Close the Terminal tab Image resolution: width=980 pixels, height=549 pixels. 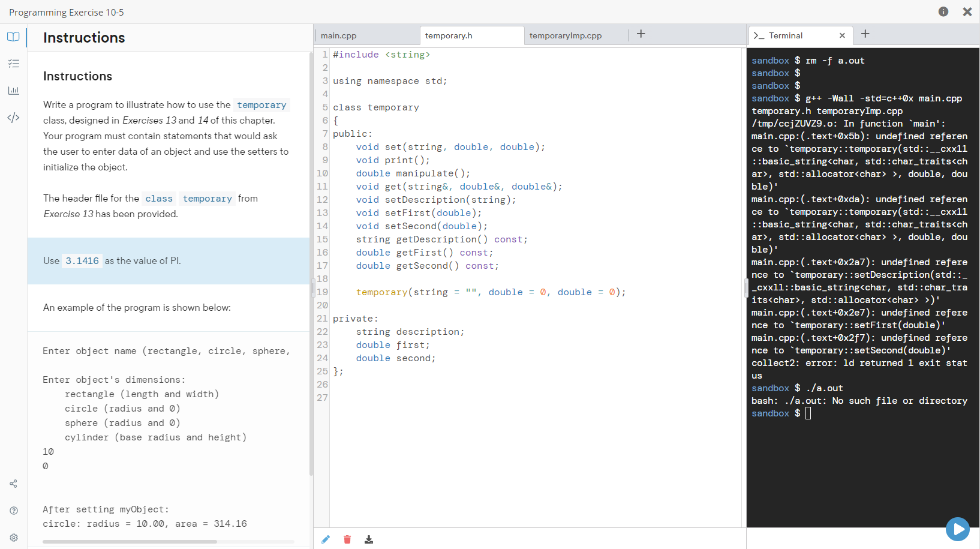(x=842, y=35)
